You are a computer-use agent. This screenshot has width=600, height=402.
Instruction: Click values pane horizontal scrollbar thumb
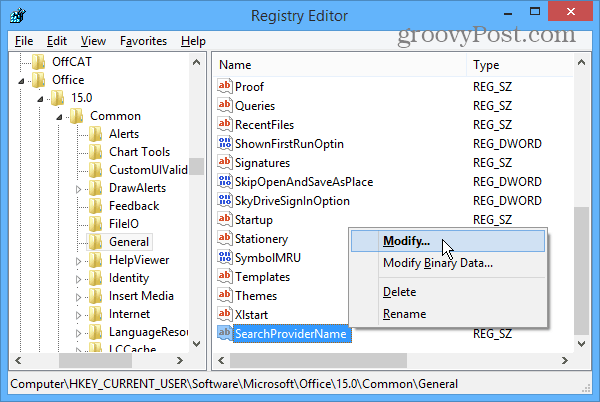coord(318,360)
